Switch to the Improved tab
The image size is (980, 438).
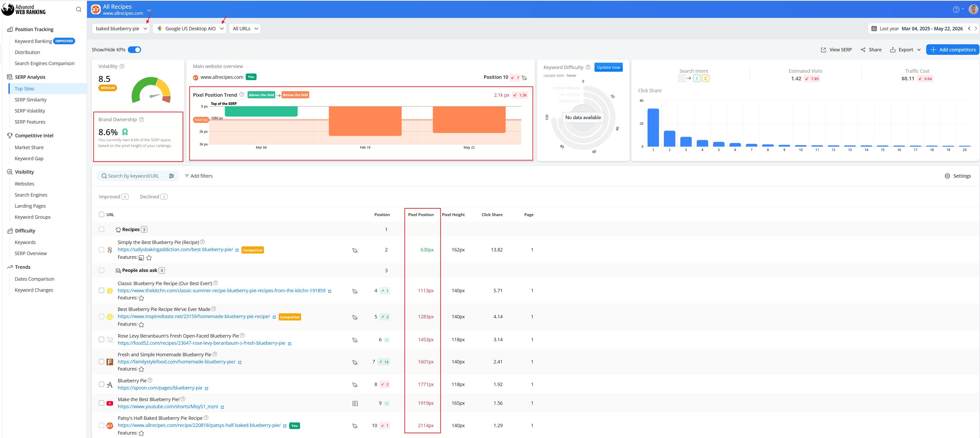click(x=114, y=197)
